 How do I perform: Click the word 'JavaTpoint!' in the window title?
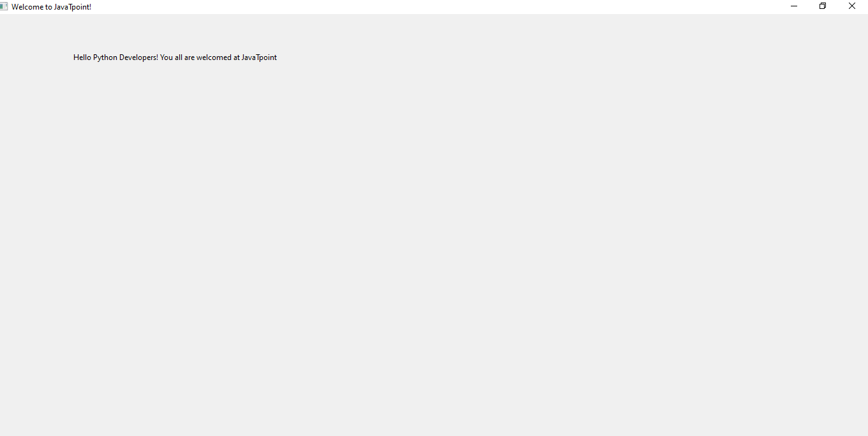[73, 7]
